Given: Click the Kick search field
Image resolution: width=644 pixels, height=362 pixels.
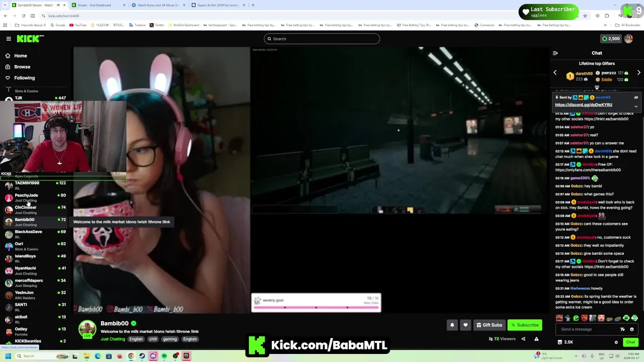Looking at the screenshot, I should (x=322, y=39).
